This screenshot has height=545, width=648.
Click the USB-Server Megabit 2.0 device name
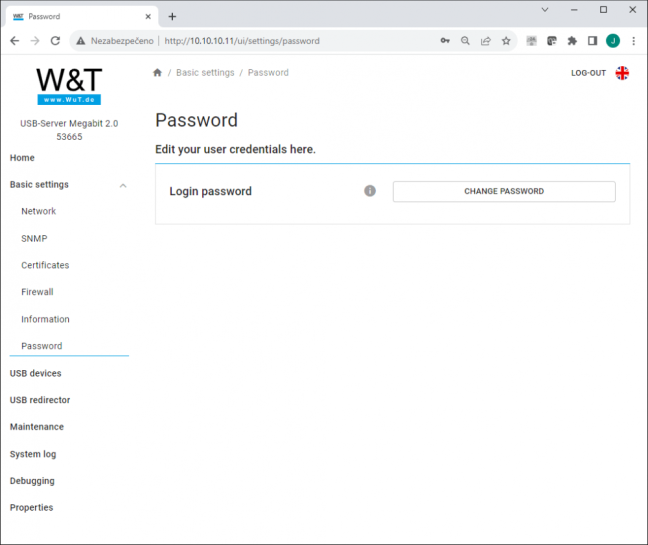click(x=69, y=124)
